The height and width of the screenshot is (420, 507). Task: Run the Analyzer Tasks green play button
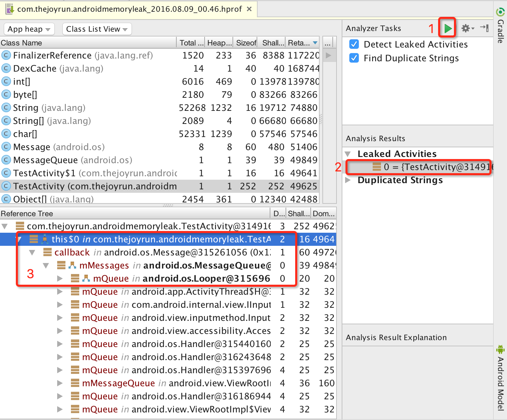(447, 28)
